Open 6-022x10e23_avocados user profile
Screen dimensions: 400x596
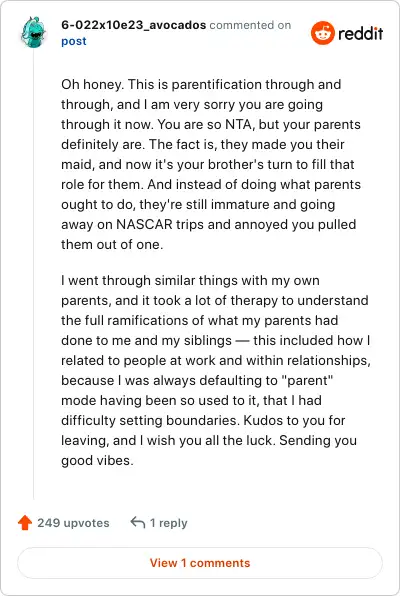(x=133, y=25)
